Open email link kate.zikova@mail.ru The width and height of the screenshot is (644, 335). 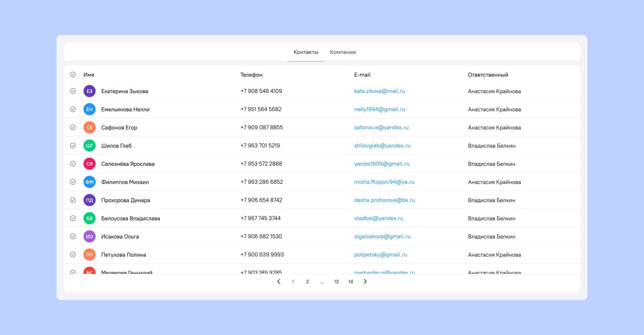pos(379,91)
